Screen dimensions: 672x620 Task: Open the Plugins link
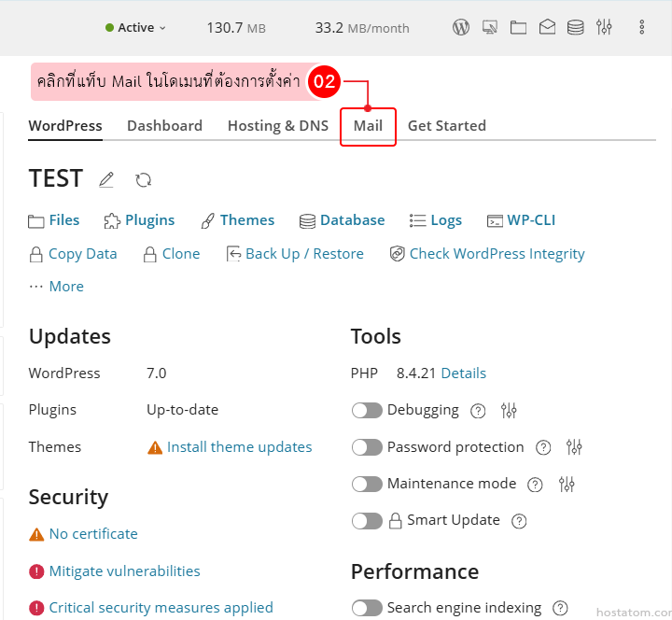[139, 220]
